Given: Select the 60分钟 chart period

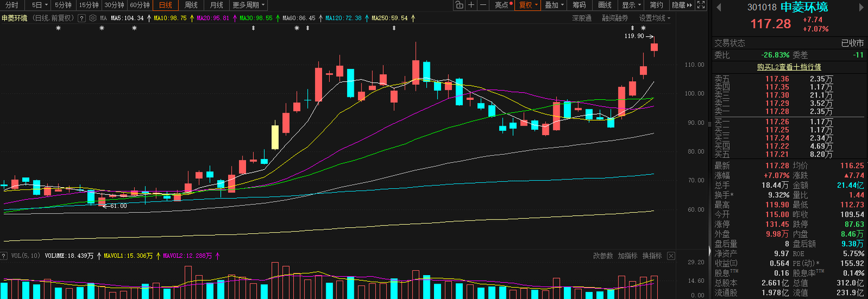Looking at the screenshot, I should coord(139,5).
